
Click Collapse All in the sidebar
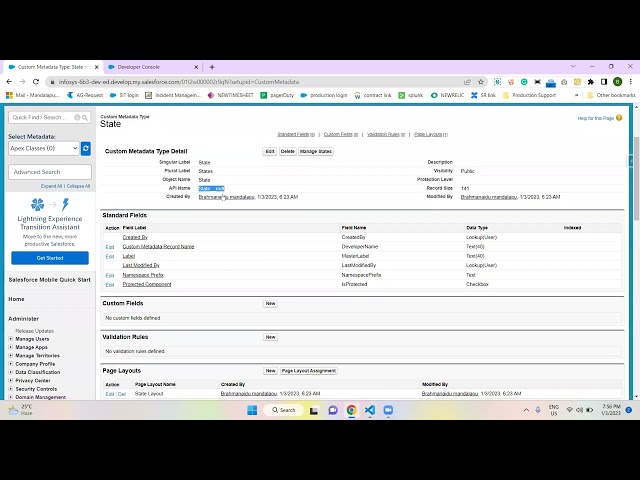[x=78, y=186]
